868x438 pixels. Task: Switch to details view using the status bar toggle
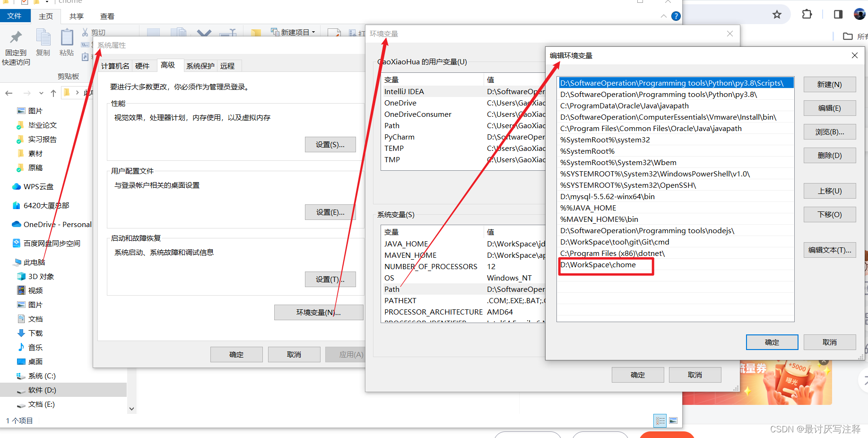[660, 420]
